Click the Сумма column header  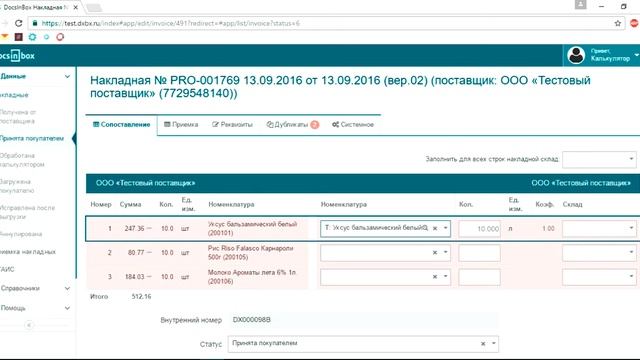pyautogui.click(x=130, y=204)
